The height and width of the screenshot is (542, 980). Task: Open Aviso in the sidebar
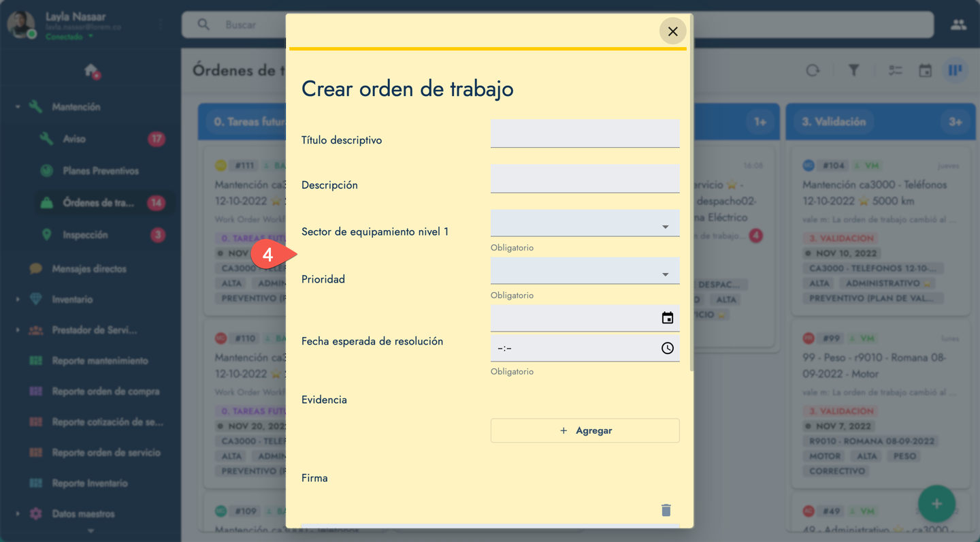74,139
